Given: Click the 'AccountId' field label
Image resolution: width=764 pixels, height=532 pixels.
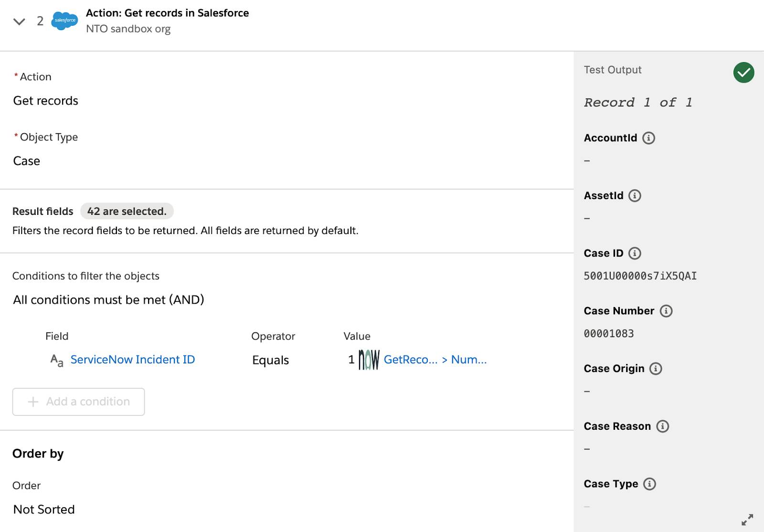Looking at the screenshot, I should pos(610,138).
